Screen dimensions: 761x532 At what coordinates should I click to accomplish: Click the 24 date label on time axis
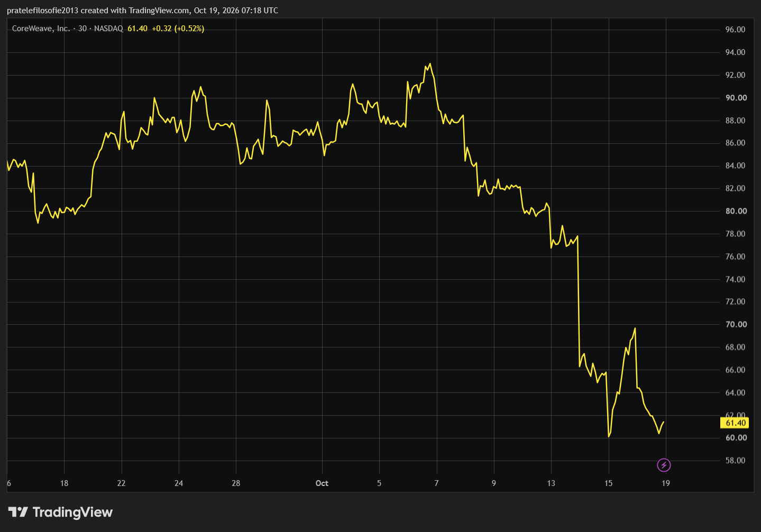pos(179,483)
